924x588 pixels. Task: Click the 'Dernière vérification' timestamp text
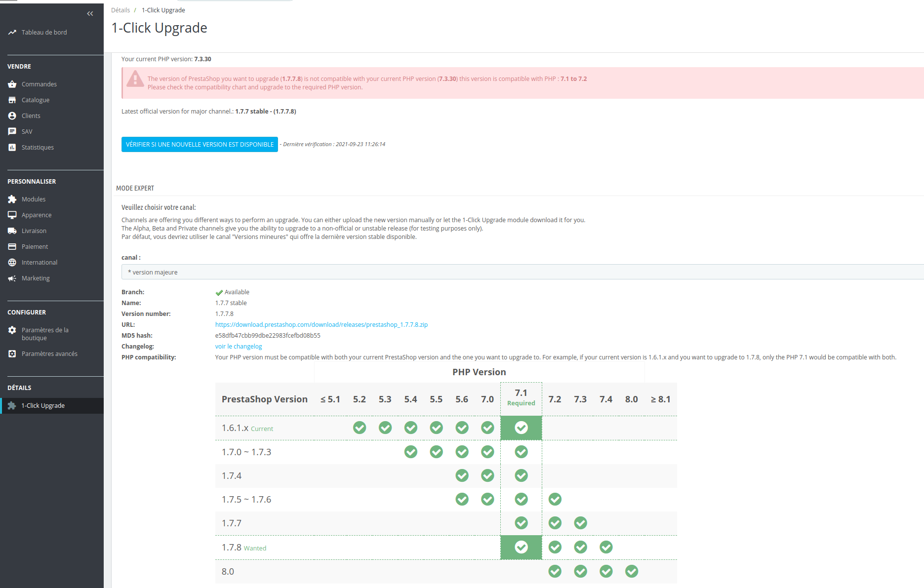click(x=334, y=145)
